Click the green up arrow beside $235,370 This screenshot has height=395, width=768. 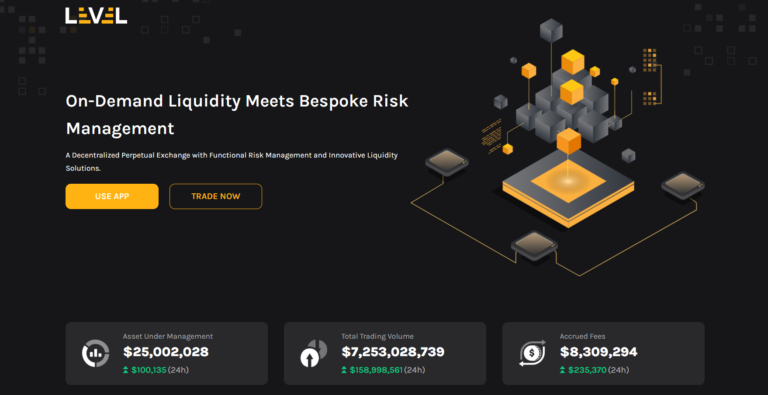pyautogui.click(x=563, y=370)
